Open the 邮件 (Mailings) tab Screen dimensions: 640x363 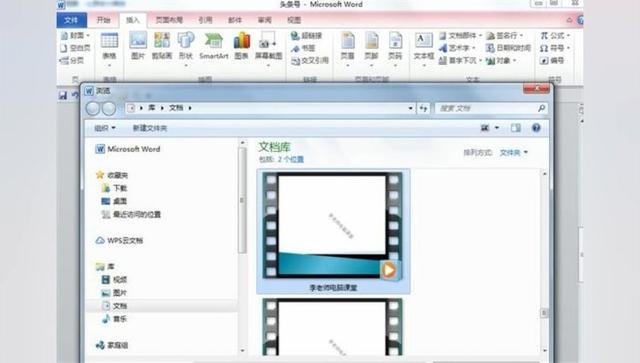pyautogui.click(x=235, y=20)
